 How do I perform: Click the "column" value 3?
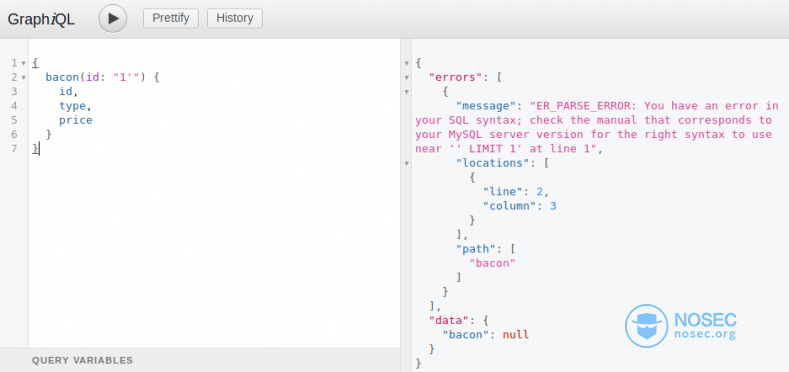tap(553, 206)
